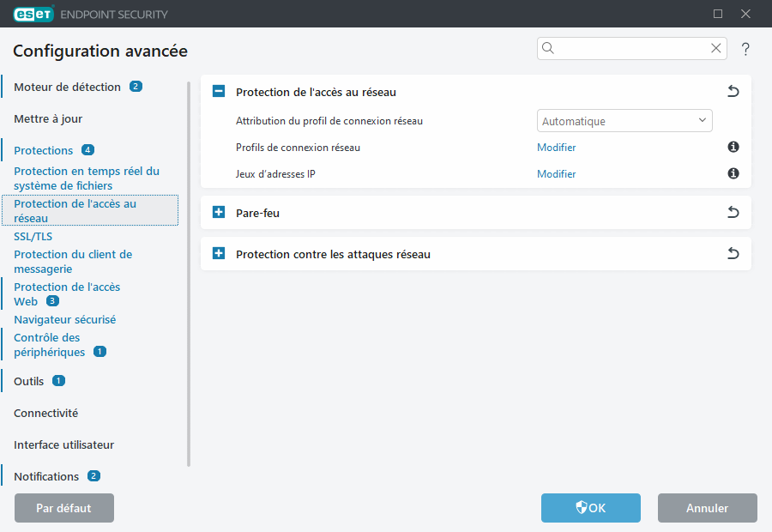Image resolution: width=772 pixels, height=532 pixels.
Task: Confirm changes with the OK button
Action: tap(590, 508)
